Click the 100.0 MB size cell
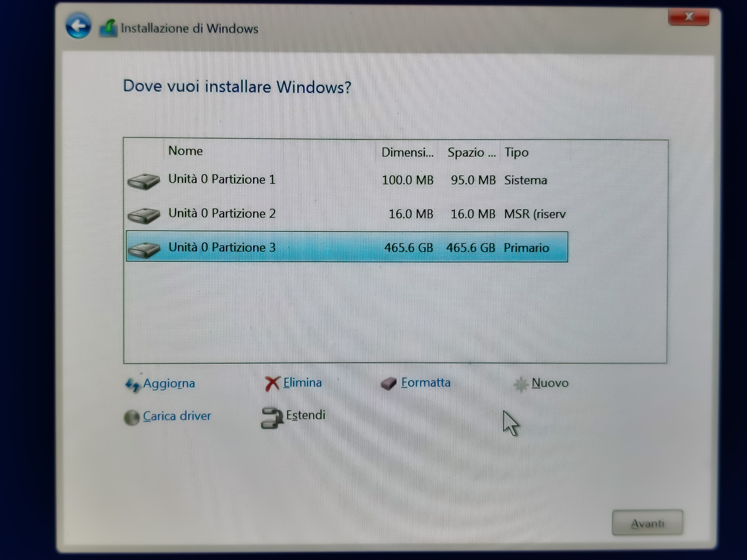Image resolution: width=747 pixels, height=560 pixels. tap(407, 180)
